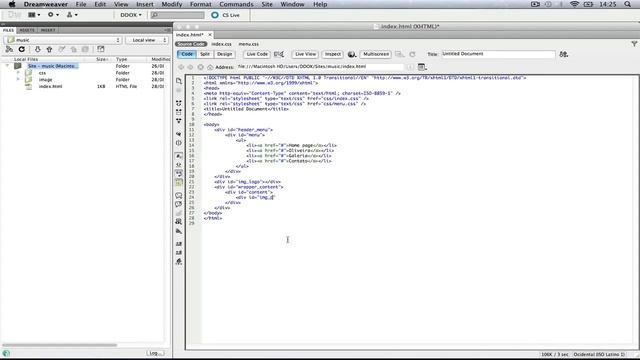This screenshot has height=360, width=640.
Task: Click the Move or Convert CSS icon
Action: coord(179,231)
